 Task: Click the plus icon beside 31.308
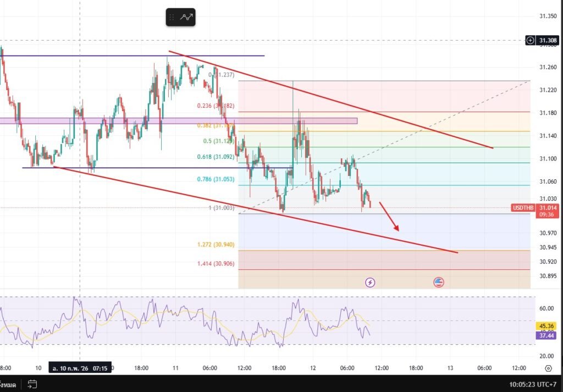click(x=530, y=40)
